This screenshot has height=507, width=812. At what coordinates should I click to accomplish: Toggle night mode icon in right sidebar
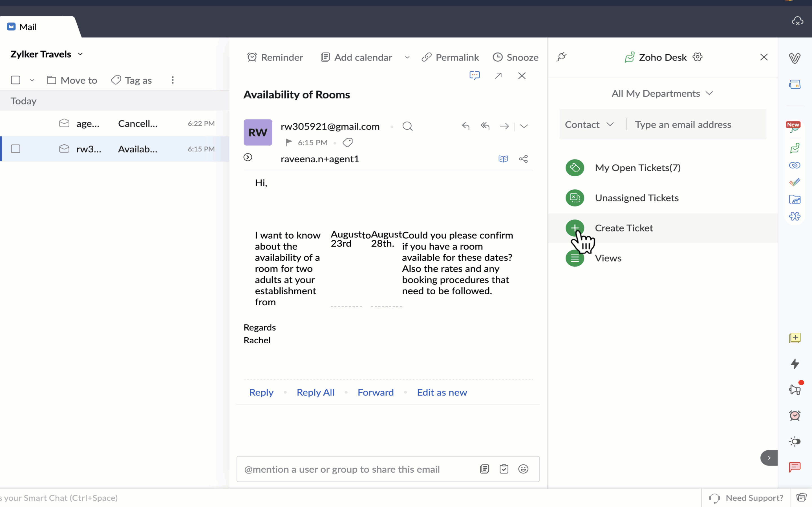click(795, 441)
